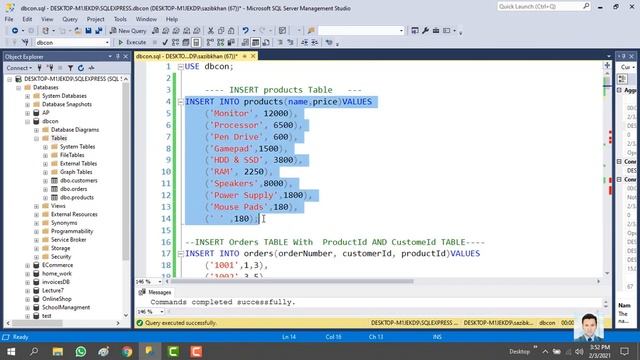The image size is (640, 360).
Task: Click the Paste icon in toolbar
Action: (x=231, y=31)
